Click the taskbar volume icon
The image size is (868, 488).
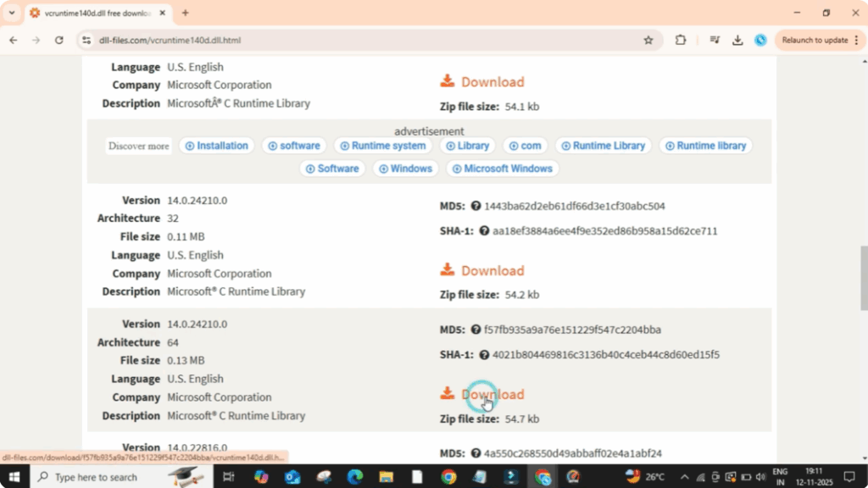point(761,477)
